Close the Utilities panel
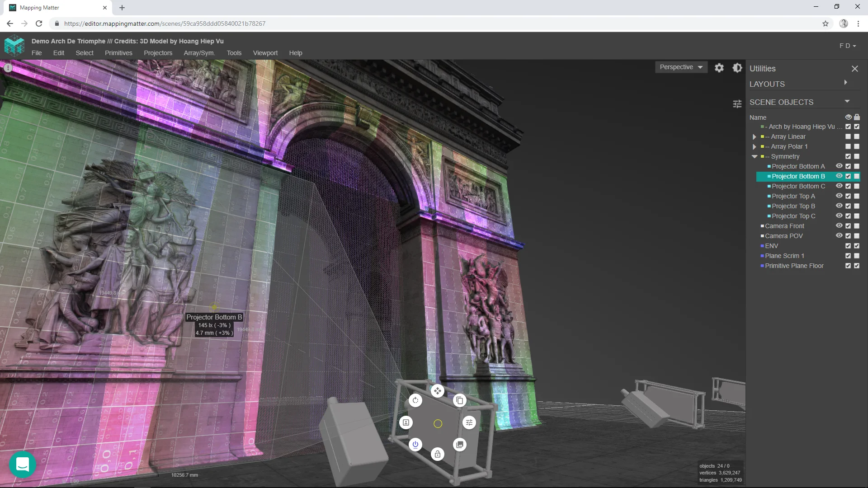This screenshot has height=488, width=868. click(855, 68)
